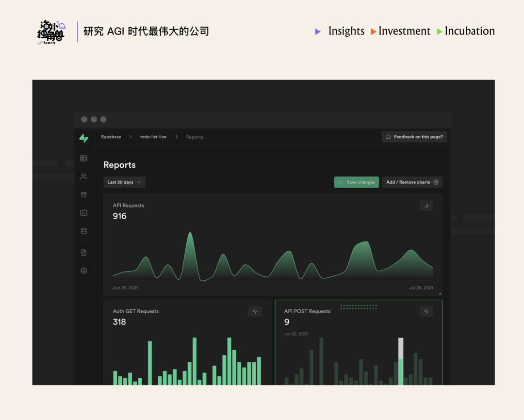Image resolution: width=524 pixels, height=420 pixels.
Task: Open the SQL editor terminal icon
Action: (x=84, y=213)
